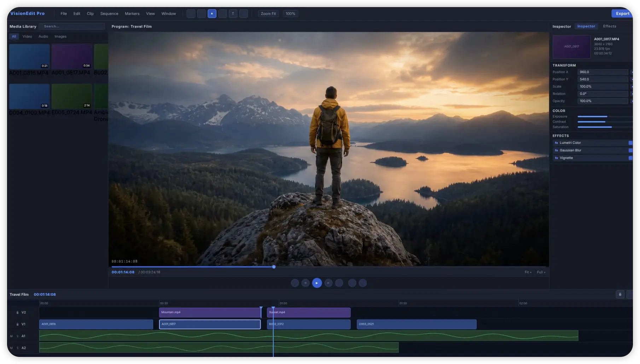
Task: Adjust the Saturation slider
Action: coord(605,127)
